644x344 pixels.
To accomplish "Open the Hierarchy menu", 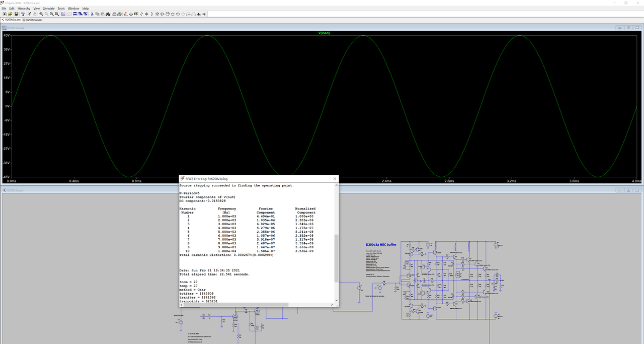I will click(24, 9).
